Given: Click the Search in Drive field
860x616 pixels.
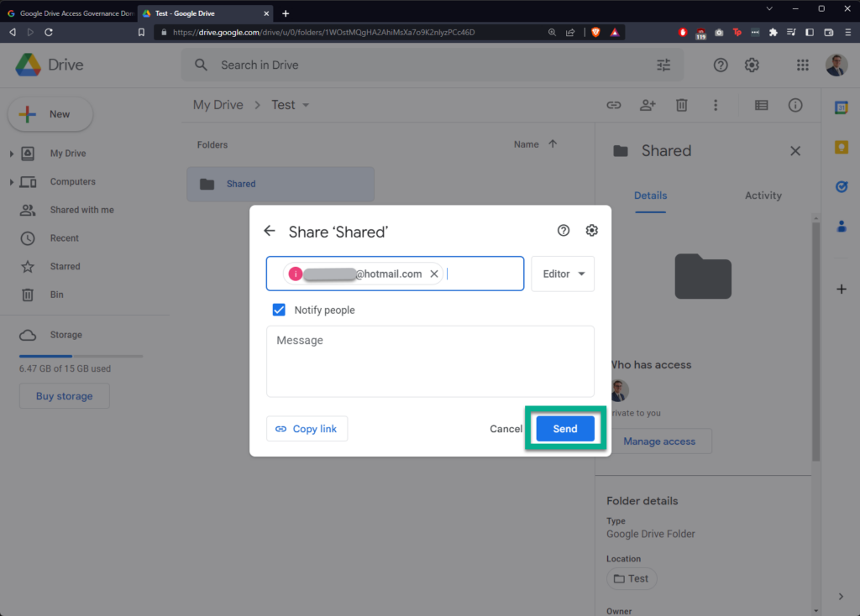Looking at the screenshot, I should (433, 65).
